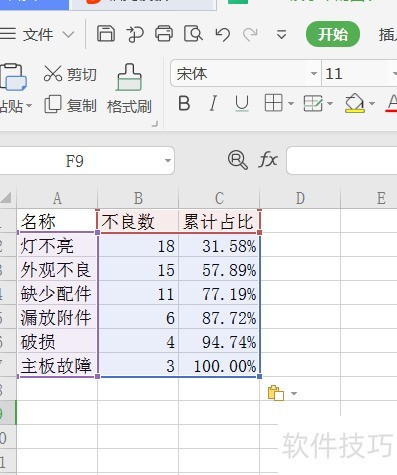Click the Cut (剪切) scissors button
Viewport: 397px width, 475px height.
70,74
